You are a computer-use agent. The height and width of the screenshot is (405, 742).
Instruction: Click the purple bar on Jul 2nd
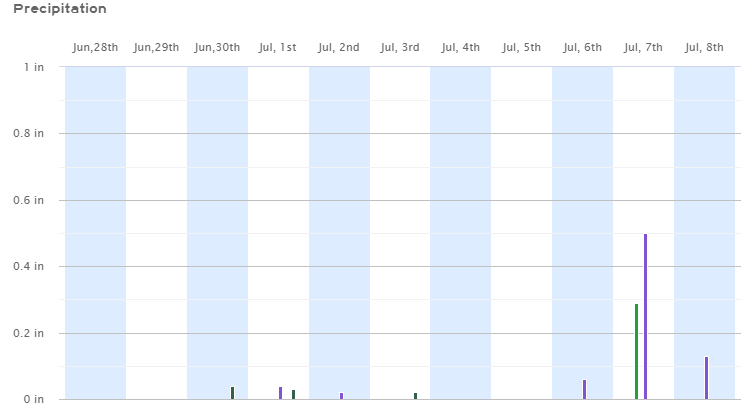(x=341, y=396)
